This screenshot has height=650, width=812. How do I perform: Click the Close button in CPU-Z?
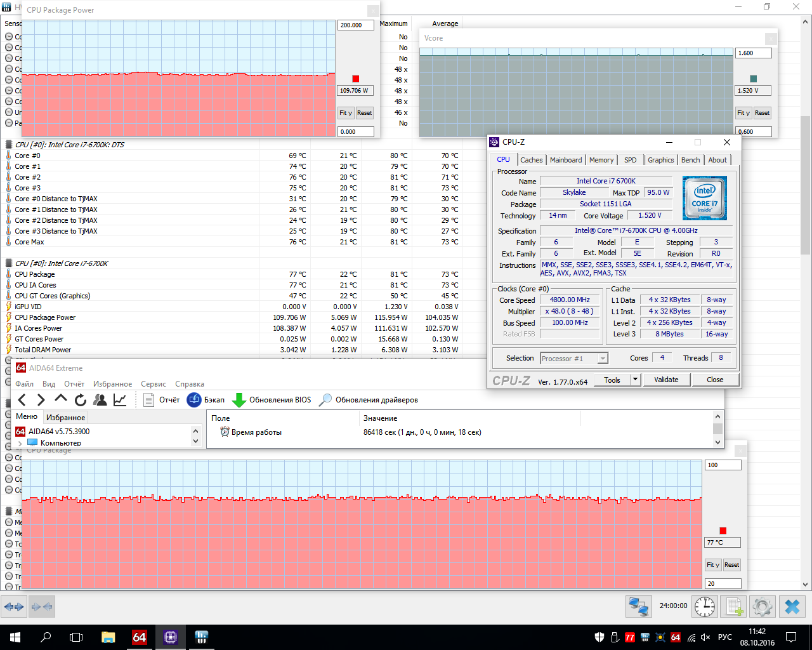pyautogui.click(x=715, y=380)
